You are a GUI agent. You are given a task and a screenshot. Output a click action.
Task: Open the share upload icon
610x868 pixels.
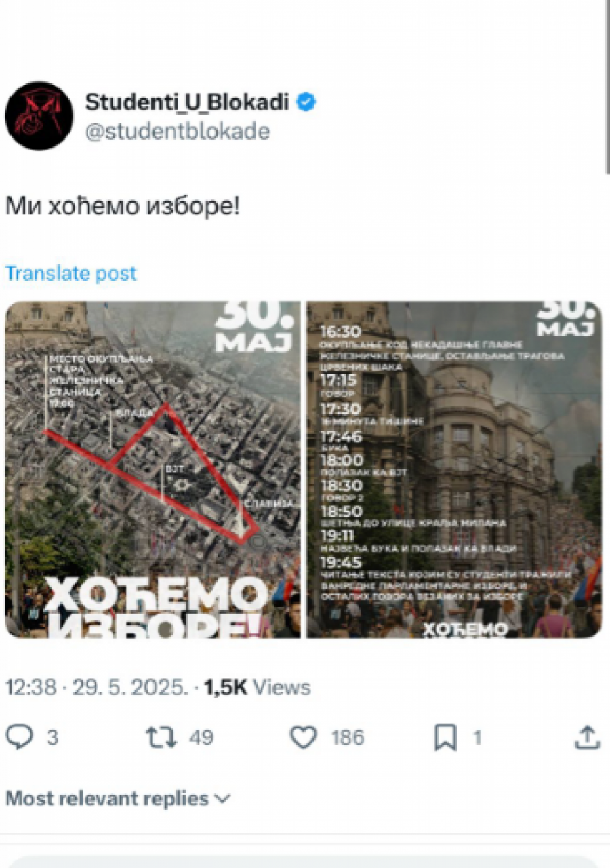[x=588, y=737]
